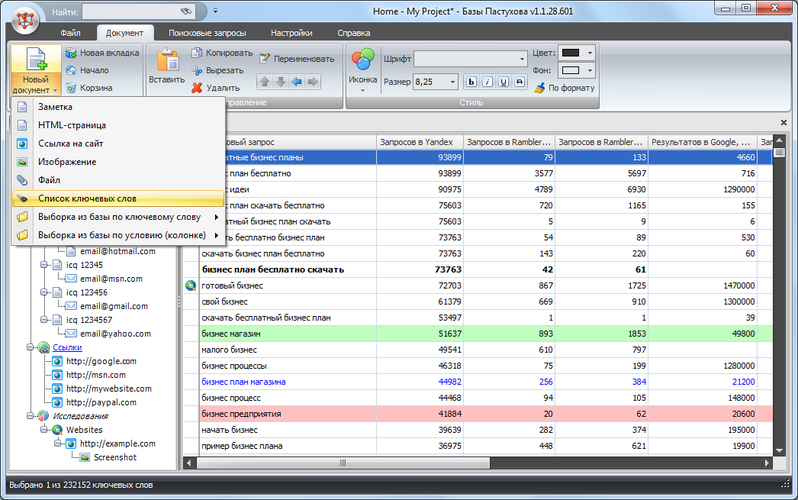This screenshot has height=500, width=798.
Task: Choose Изображение menu item
Action: (x=118, y=162)
